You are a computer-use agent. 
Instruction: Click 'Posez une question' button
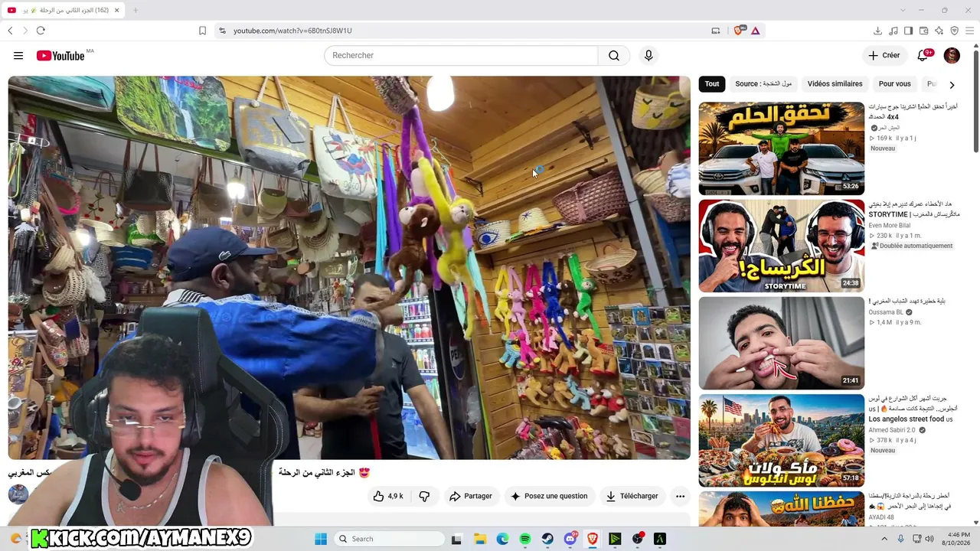tap(549, 496)
